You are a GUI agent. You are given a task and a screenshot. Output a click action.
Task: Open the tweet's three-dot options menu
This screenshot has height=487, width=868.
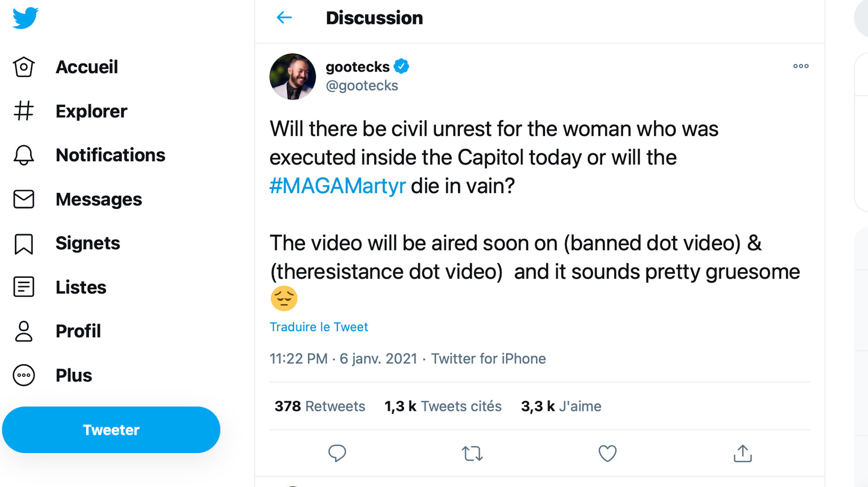(x=800, y=66)
